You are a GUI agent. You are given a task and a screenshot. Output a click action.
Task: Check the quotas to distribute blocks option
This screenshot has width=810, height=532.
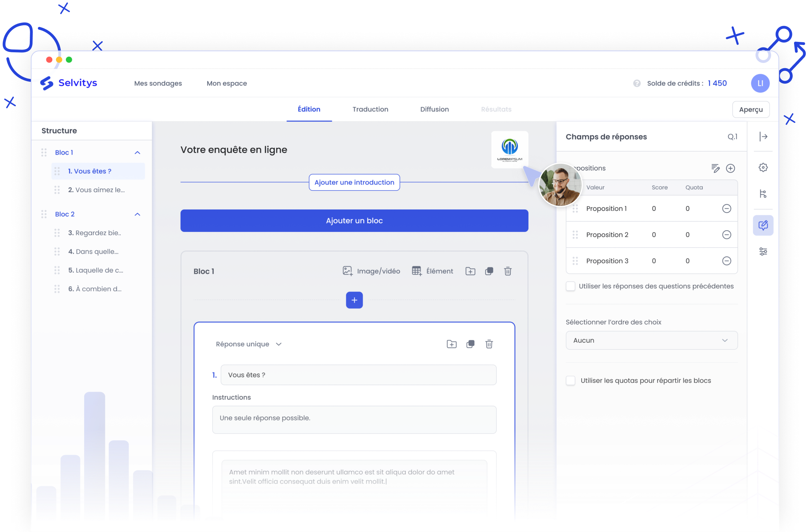[570, 381]
